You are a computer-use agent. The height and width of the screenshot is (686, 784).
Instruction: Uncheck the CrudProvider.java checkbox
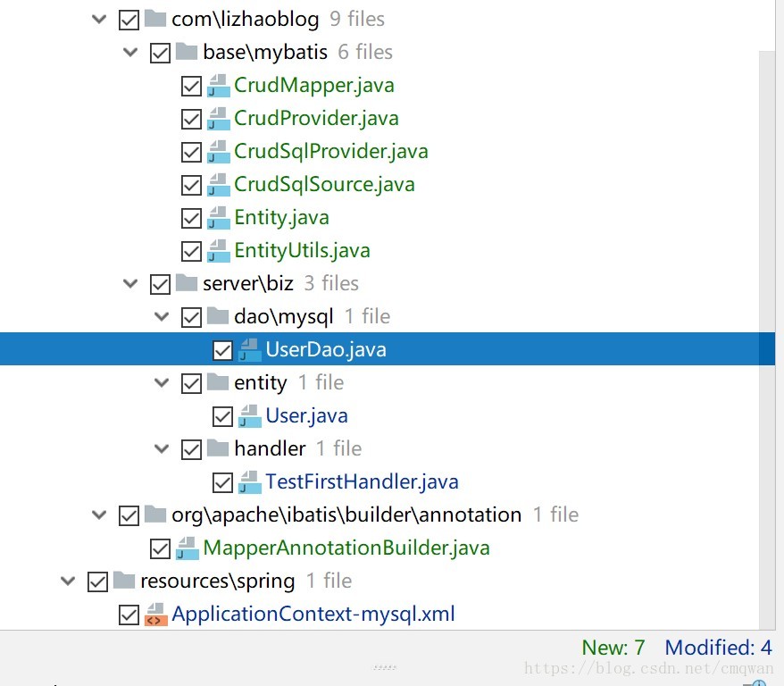pyautogui.click(x=191, y=120)
